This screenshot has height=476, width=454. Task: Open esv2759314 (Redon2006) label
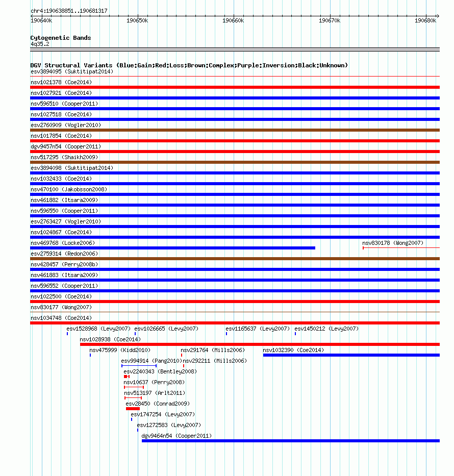click(64, 254)
